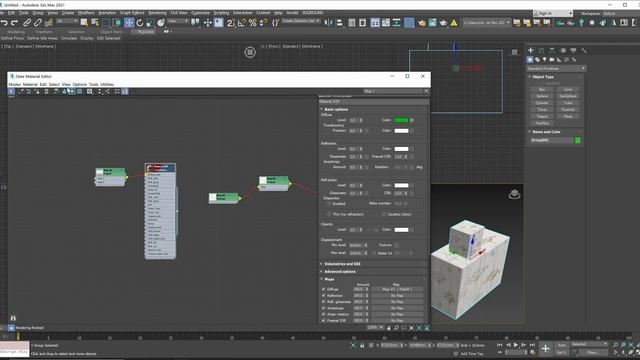This screenshot has height=360, width=640.
Task: Enable the Caustics (slow) checkbox
Action: pos(384,214)
